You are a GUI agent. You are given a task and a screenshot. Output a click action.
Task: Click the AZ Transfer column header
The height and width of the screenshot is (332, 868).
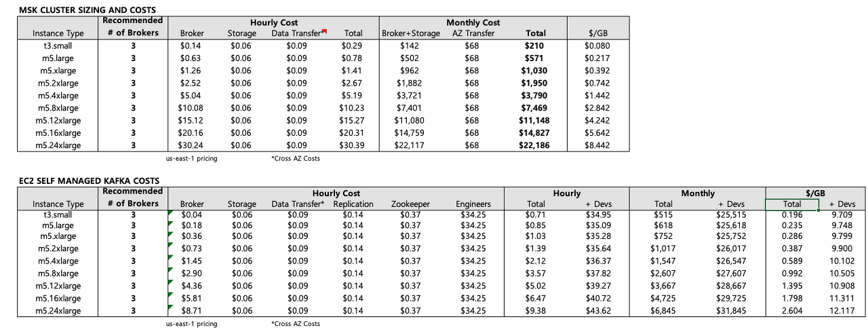[x=471, y=33]
